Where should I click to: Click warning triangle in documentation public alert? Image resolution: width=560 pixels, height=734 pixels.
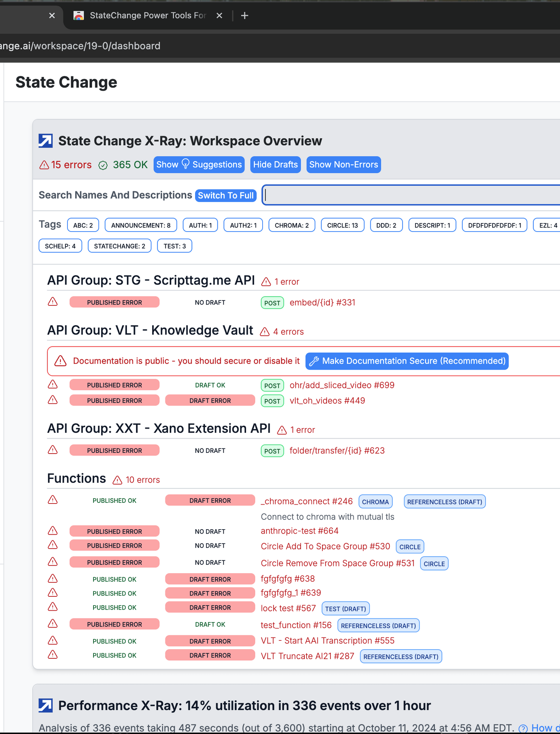[x=61, y=361]
